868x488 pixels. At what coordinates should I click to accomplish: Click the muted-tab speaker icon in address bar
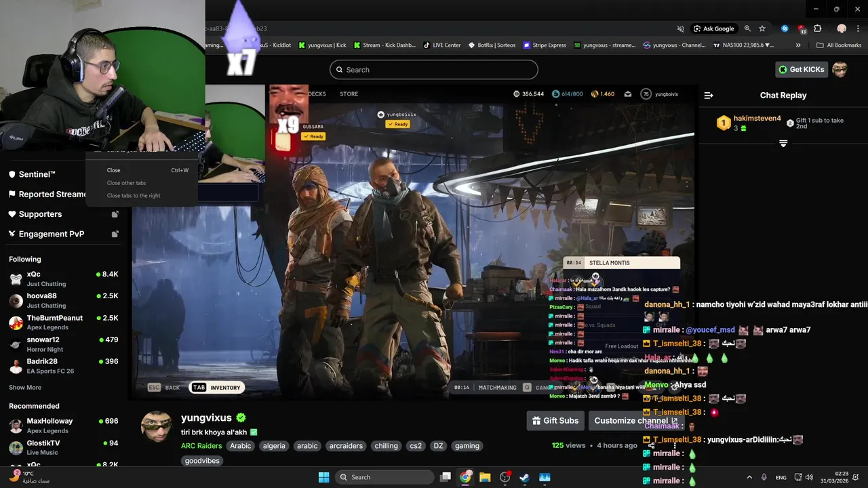pos(681,28)
